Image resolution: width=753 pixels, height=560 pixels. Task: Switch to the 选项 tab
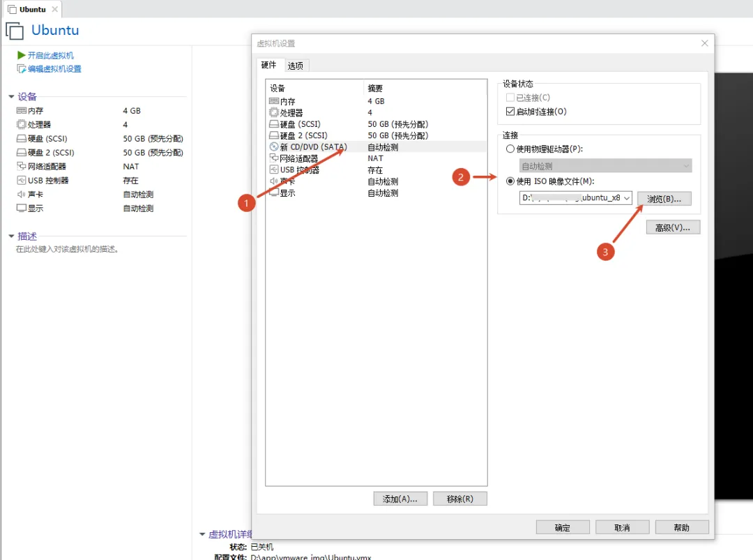[296, 66]
